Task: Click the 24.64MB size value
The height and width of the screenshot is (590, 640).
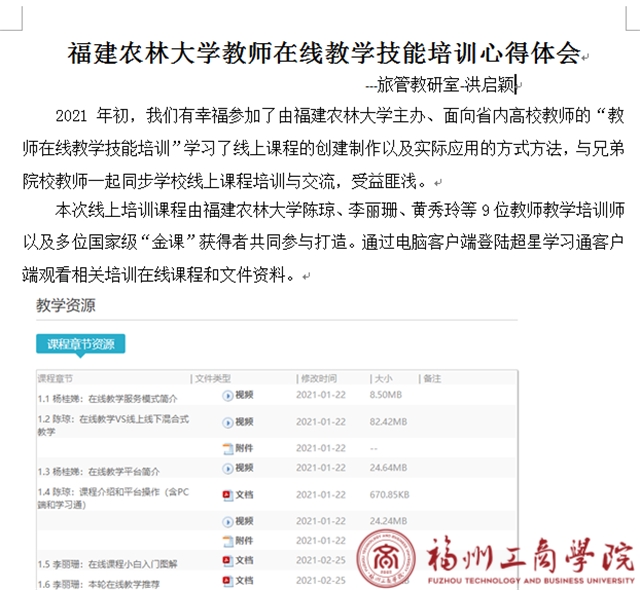Action: pos(388,468)
